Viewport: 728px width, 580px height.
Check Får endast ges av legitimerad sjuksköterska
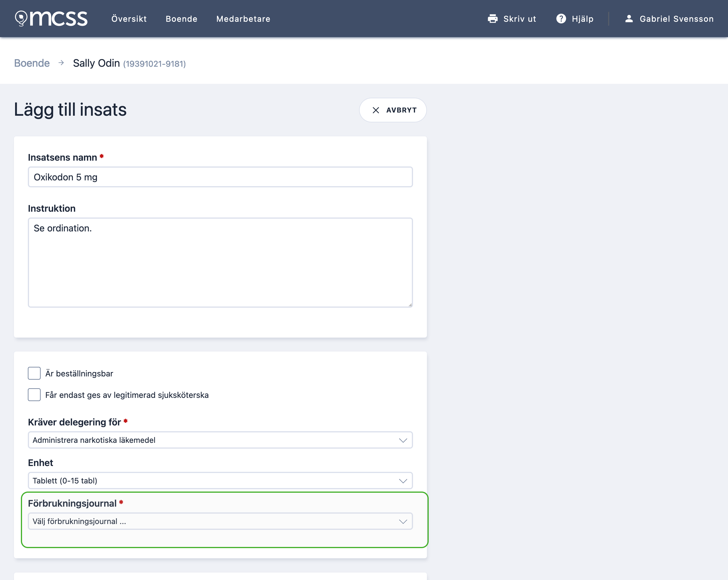coord(34,395)
